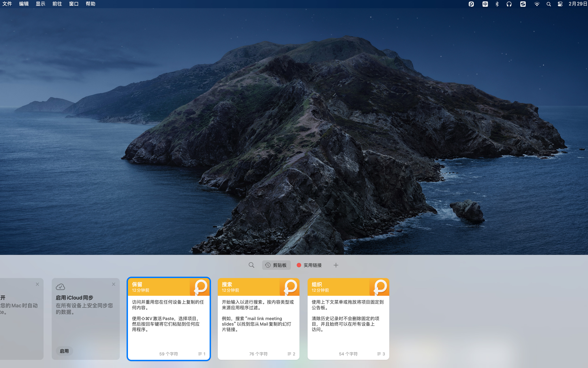588x368 pixels.
Task: Click the 启用 iCloud 同步 heading
Action: tap(74, 298)
